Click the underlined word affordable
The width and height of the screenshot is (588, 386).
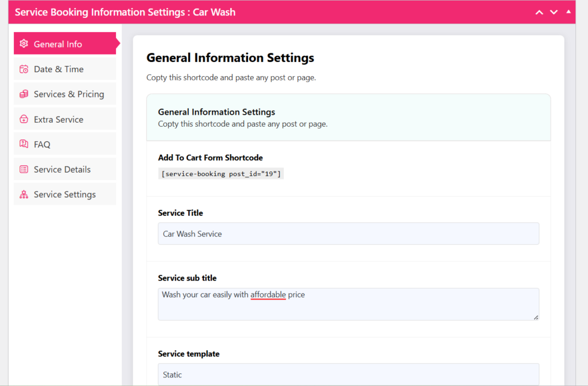point(268,295)
